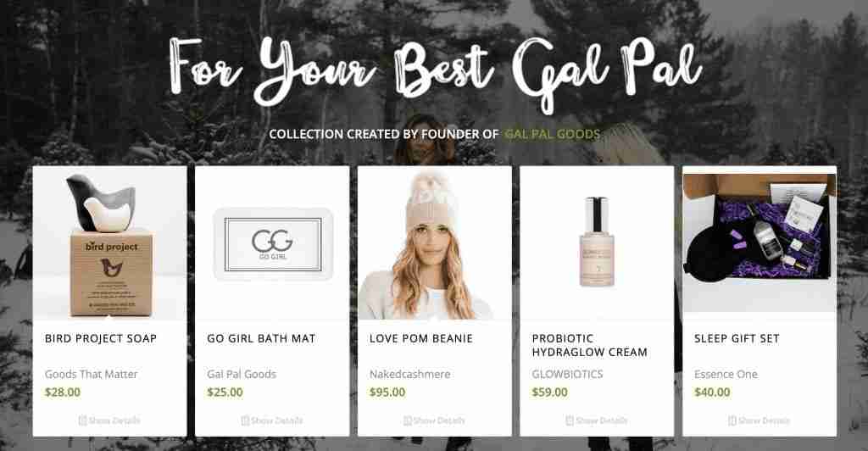The image size is (868, 451).
Task: Select the GLOWBIOTICS brand label
Action: [567, 374]
